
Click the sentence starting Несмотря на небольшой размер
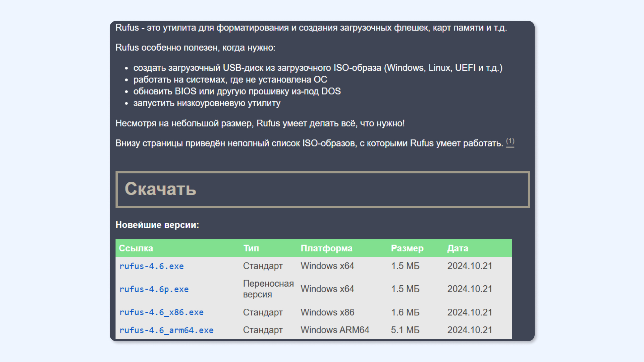coord(260,124)
